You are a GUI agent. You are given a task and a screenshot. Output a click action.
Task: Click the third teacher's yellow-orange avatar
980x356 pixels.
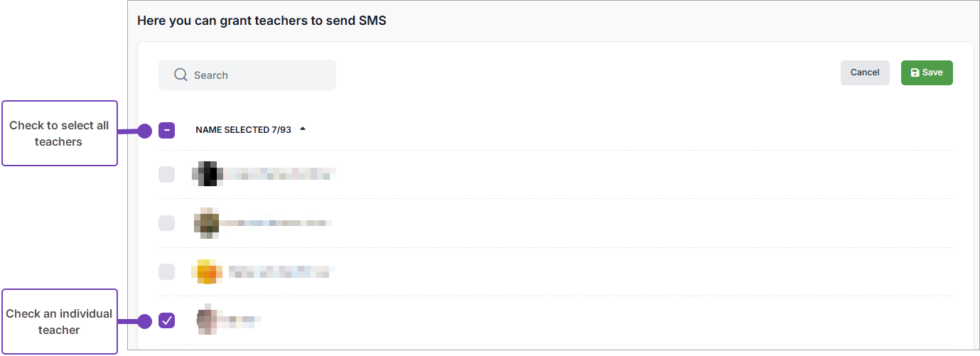[x=207, y=271]
